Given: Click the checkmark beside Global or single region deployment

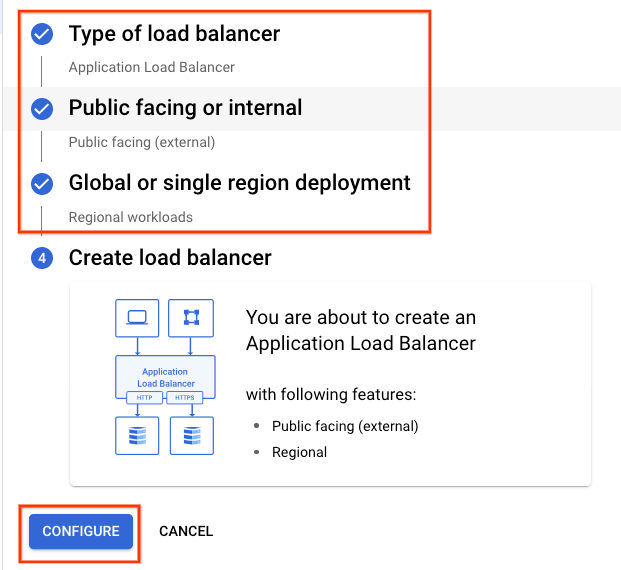Looking at the screenshot, I should 42,184.
